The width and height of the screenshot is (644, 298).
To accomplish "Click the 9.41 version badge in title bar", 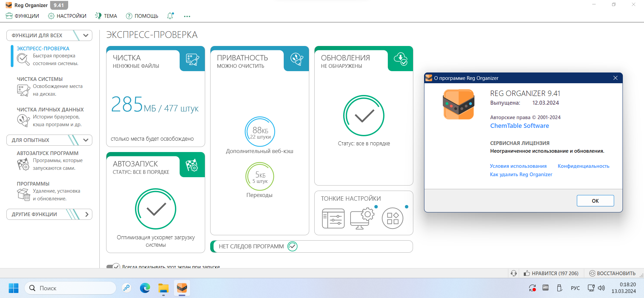I will (x=59, y=5).
